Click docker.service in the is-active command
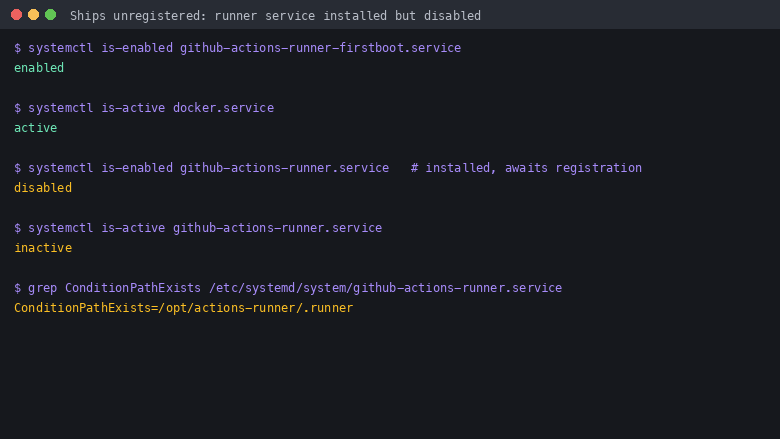Viewport: 780px width, 439px height. click(x=223, y=108)
